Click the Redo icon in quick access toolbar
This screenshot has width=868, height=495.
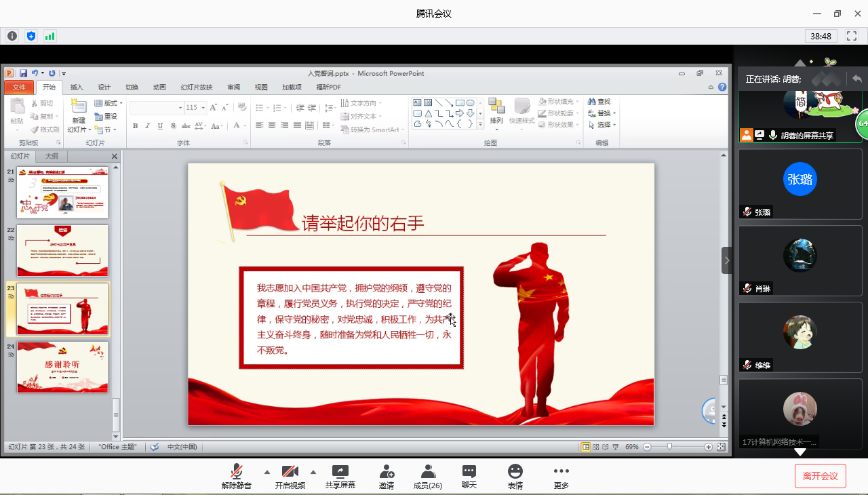click(52, 73)
